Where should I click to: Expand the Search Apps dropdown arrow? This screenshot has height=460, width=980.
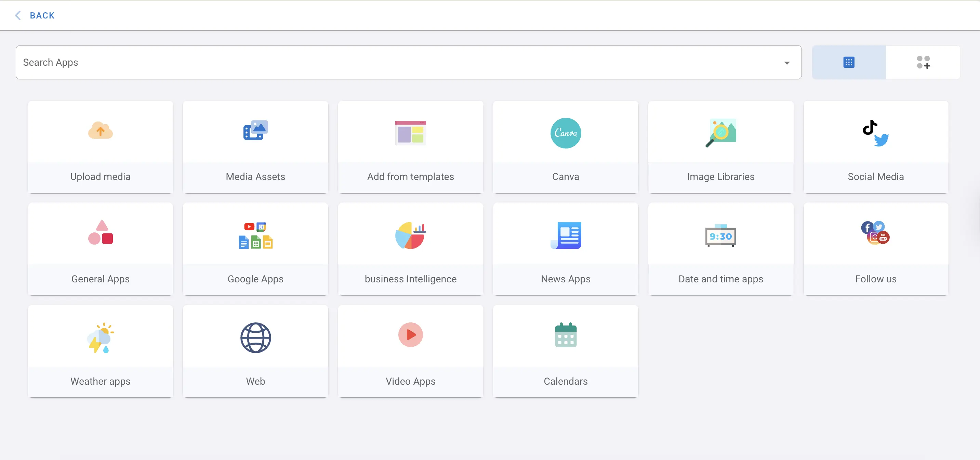(x=787, y=62)
